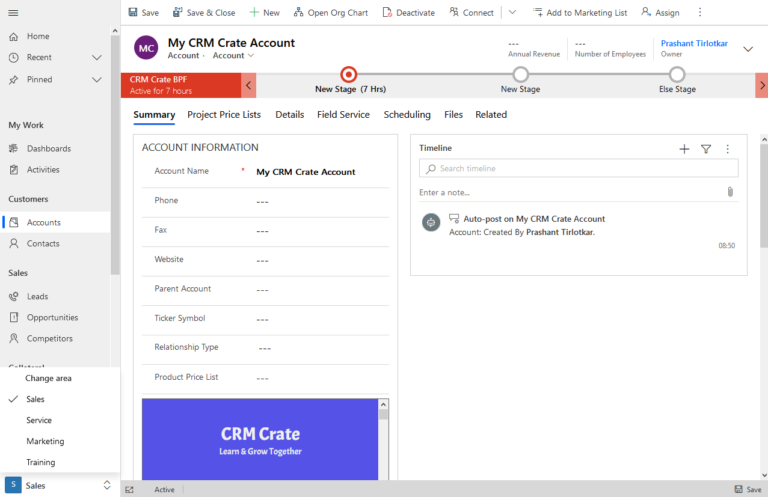Go to Leads in sidebar

tap(38, 297)
